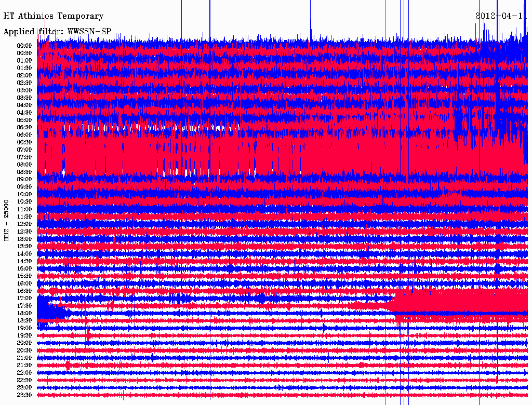Select the 19:00 time label
This screenshot has height=405, width=532.
(x=24, y=328)
